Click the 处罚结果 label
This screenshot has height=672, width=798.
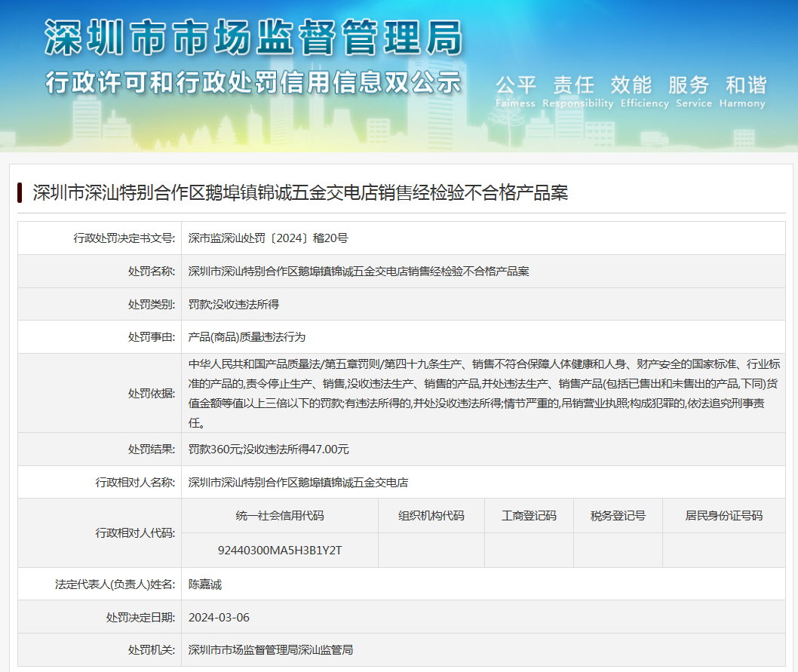tap(152, 450)
